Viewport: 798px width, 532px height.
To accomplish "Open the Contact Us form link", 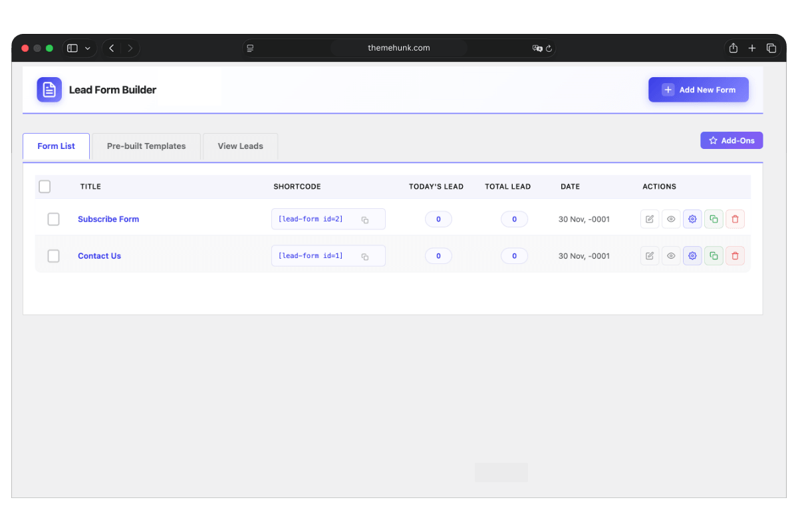I will pos(99,256).
